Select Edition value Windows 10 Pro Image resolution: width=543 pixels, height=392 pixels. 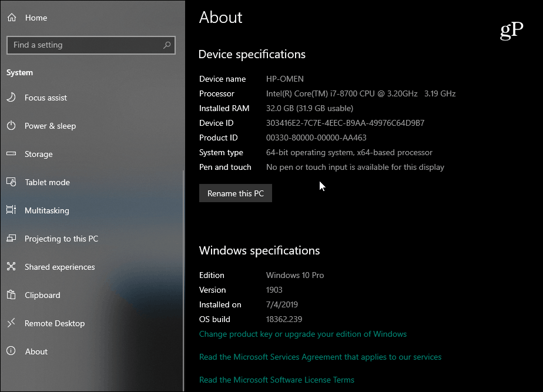294,275
